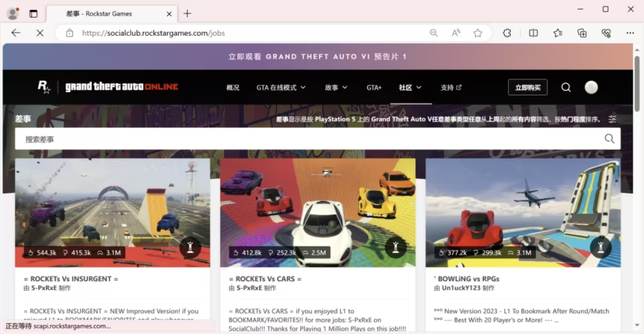Image resolution: width=644 pixels, height=334 pixels.
Task: Open the site search icon
Action: click(566, 87)
